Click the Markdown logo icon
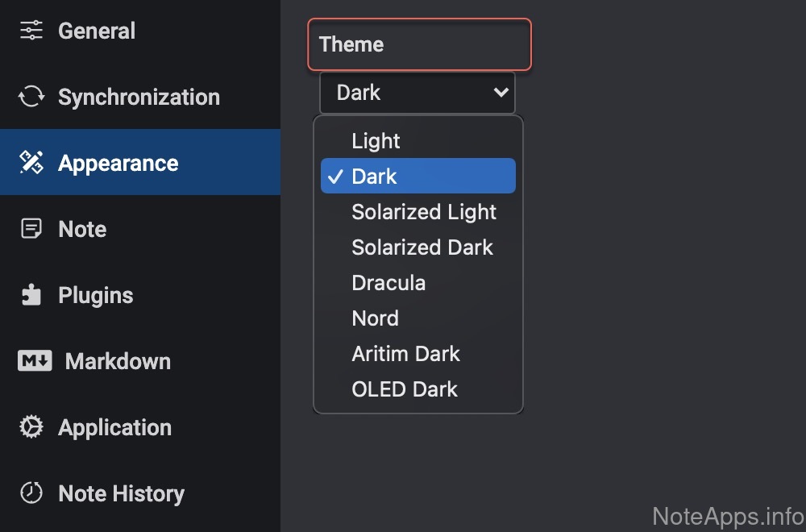806x532 pixels. [x=35, y=361]
